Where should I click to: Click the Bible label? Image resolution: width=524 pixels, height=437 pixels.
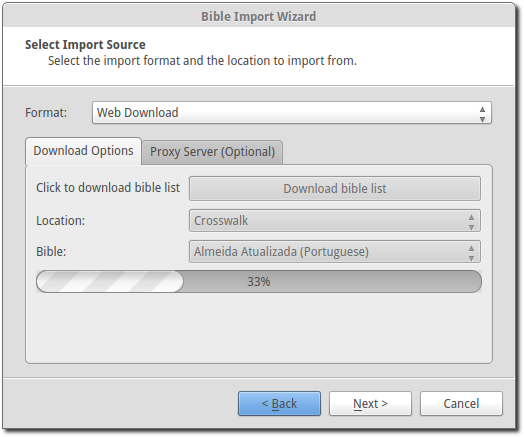click(x=51, y=252)
